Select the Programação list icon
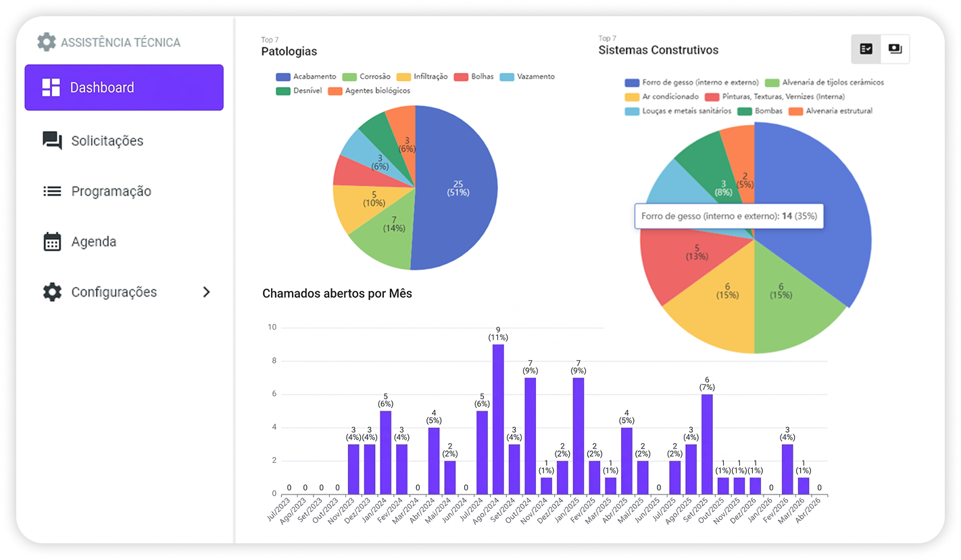 tap(50, 190)
